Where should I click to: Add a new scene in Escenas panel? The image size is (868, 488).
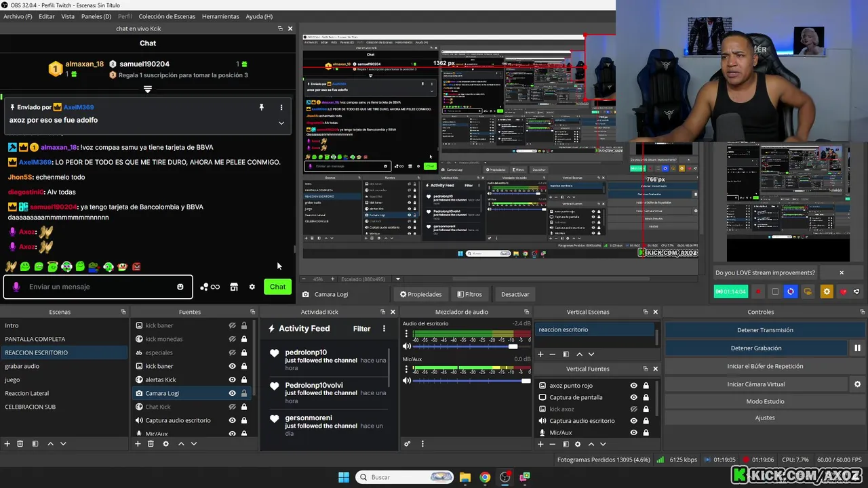pos(7,444)
